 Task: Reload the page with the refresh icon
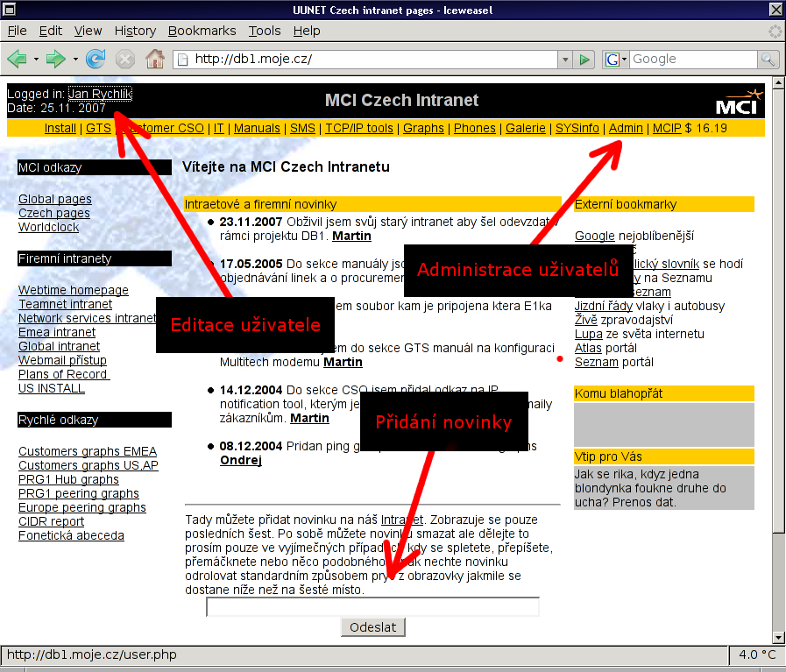(96, 60)
